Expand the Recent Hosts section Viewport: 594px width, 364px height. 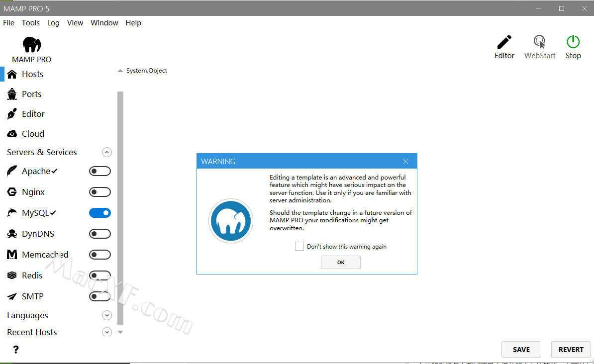[107, 332]
